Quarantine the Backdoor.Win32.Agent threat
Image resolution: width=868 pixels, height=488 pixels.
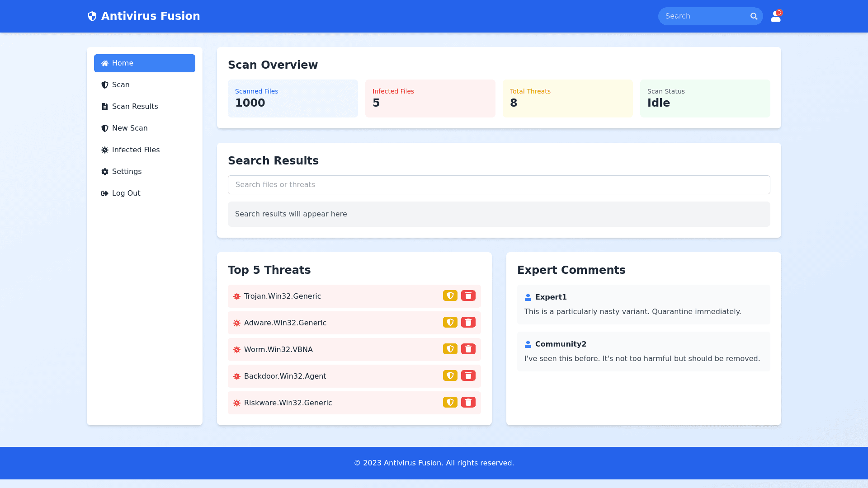pyautogui.click(x=450, y=375)
